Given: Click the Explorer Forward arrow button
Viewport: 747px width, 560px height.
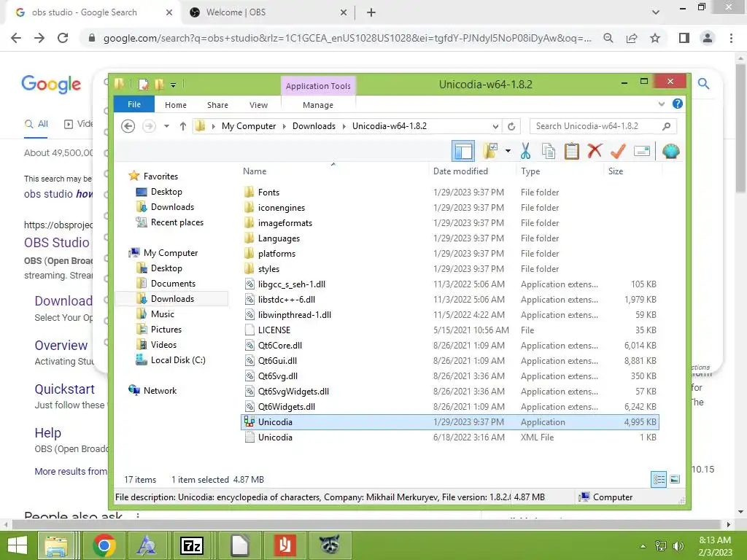Looking at the screenshot, I should (149, 126).
